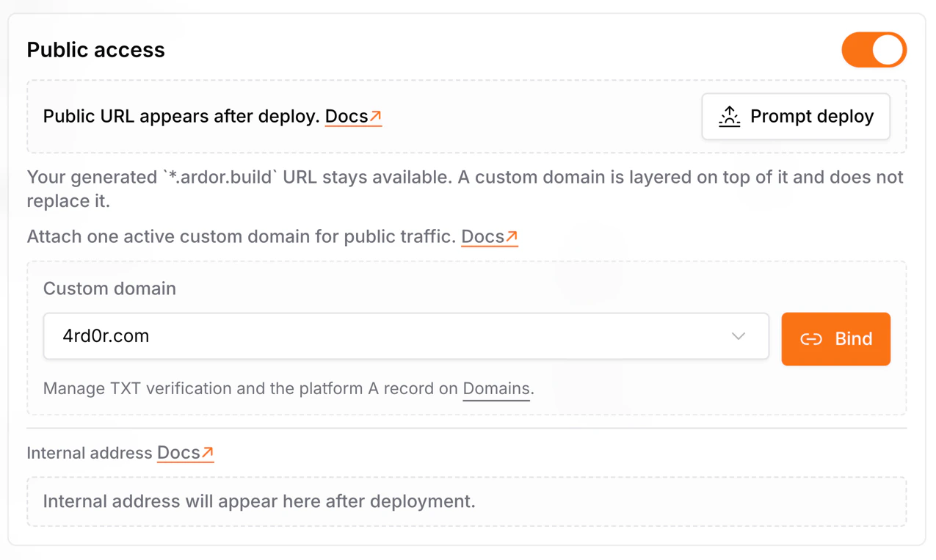Click the chain link icon on Bind

811,339
